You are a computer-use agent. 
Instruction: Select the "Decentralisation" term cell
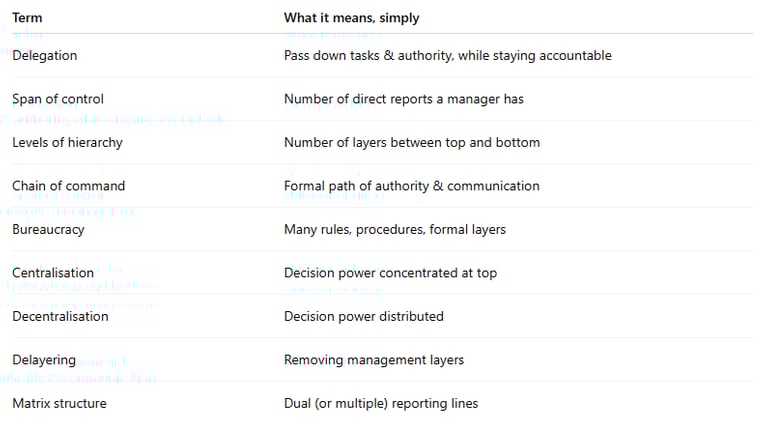click(60, 316)
